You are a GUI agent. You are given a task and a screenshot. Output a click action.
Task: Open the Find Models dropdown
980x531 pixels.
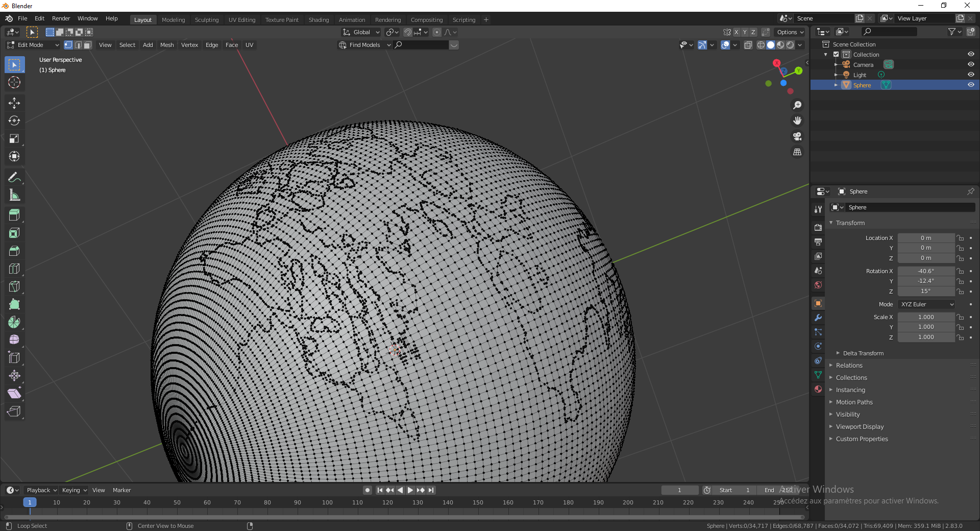point(365,45)
